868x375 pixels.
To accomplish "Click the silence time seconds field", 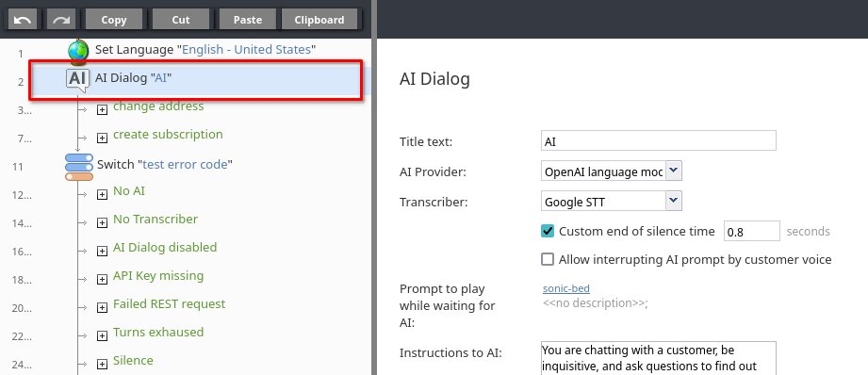I will (752, 231).
